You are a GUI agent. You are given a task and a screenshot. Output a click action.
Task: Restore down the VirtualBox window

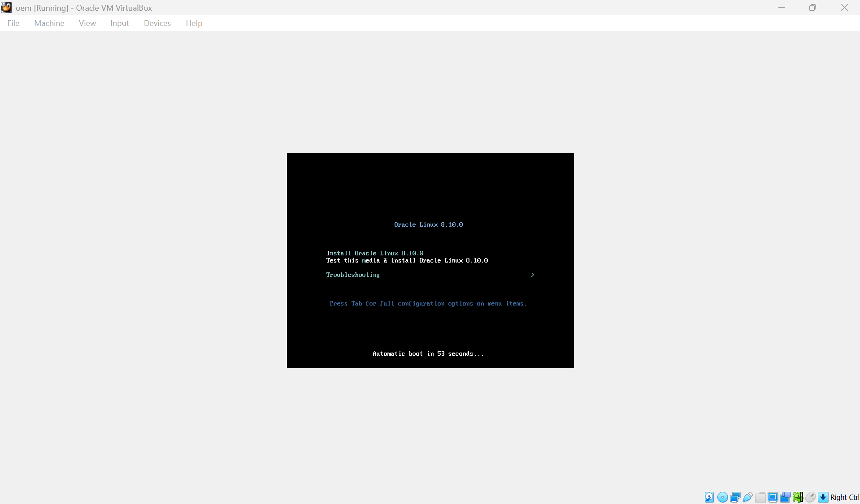click(x=812, y=8)
